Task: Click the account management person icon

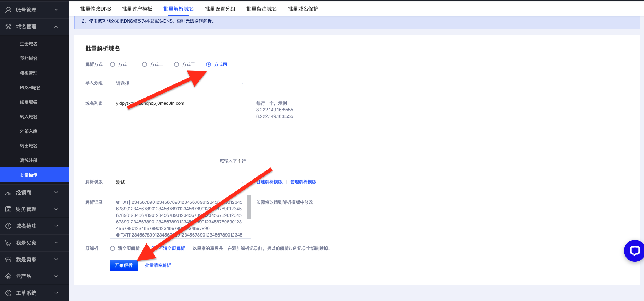Action: (8, 10)
